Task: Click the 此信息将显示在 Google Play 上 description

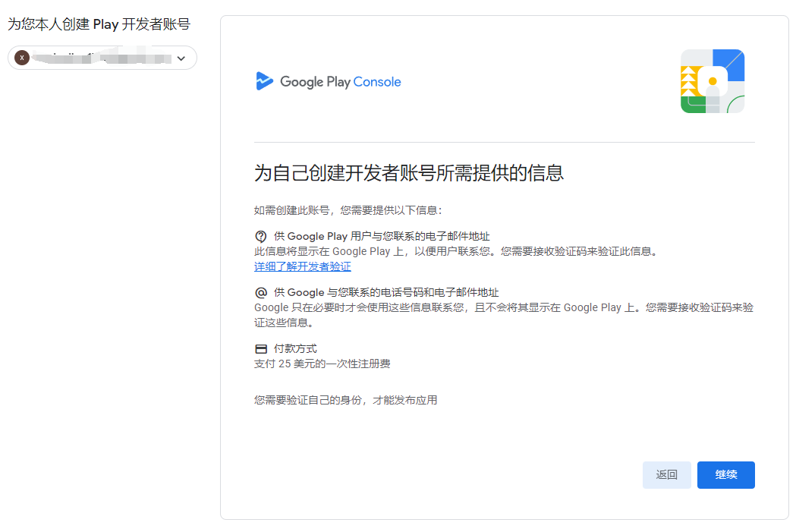Action: [457, 252]
